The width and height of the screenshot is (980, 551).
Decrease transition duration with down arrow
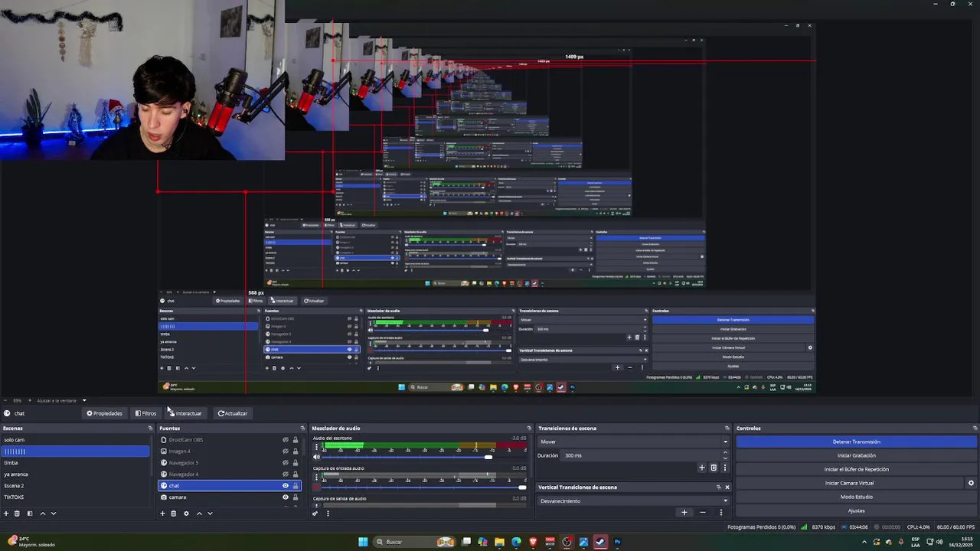(725, 458)
